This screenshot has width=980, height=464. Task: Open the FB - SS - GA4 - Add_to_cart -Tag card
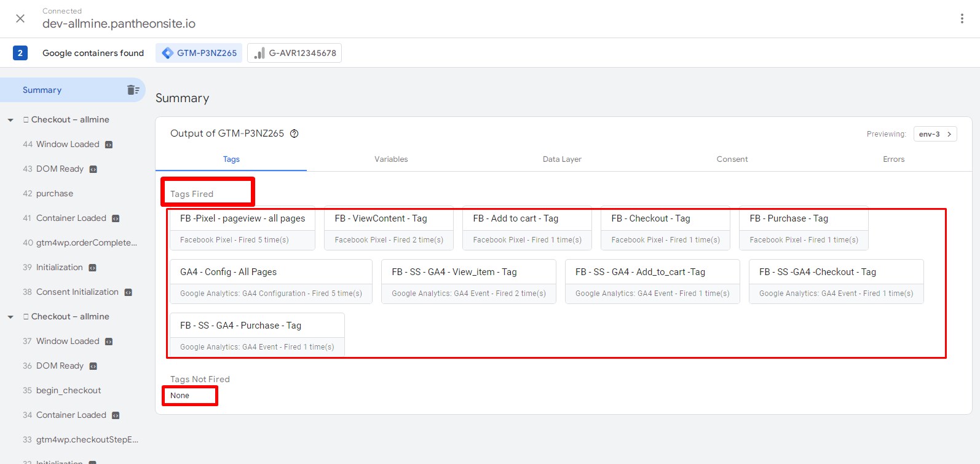tap(652, 282)
